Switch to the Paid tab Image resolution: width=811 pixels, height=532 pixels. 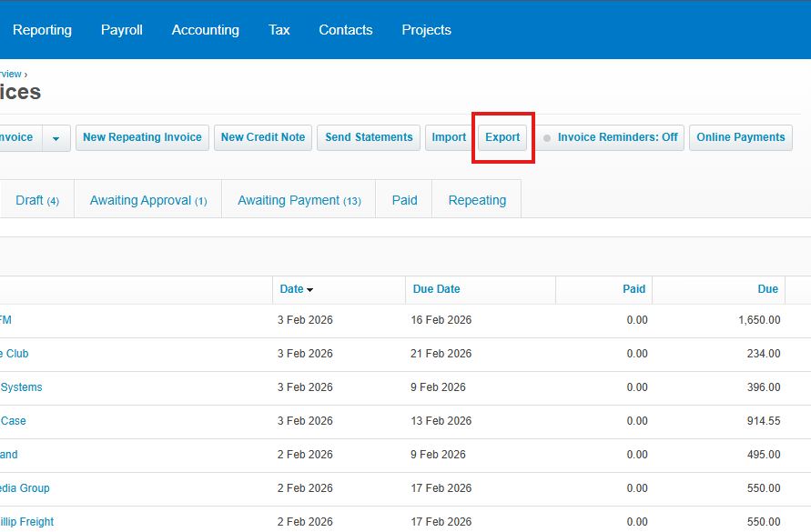[404, 199]
